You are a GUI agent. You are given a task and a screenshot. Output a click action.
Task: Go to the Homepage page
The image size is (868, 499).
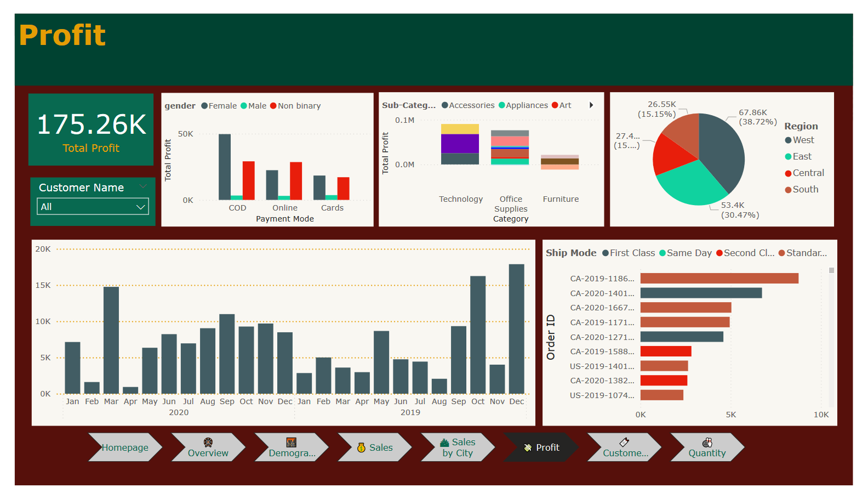(125, 447)
